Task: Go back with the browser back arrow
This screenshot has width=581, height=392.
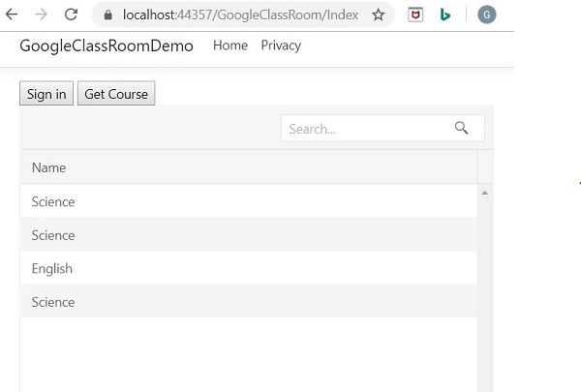Action: coord(12,15)
